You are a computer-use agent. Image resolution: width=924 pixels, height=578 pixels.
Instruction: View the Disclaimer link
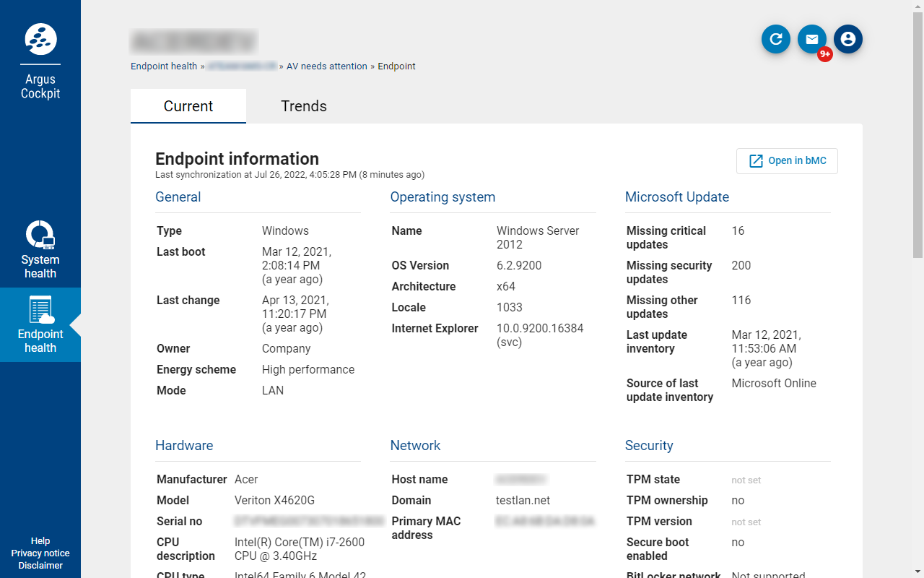pos(40,566)
